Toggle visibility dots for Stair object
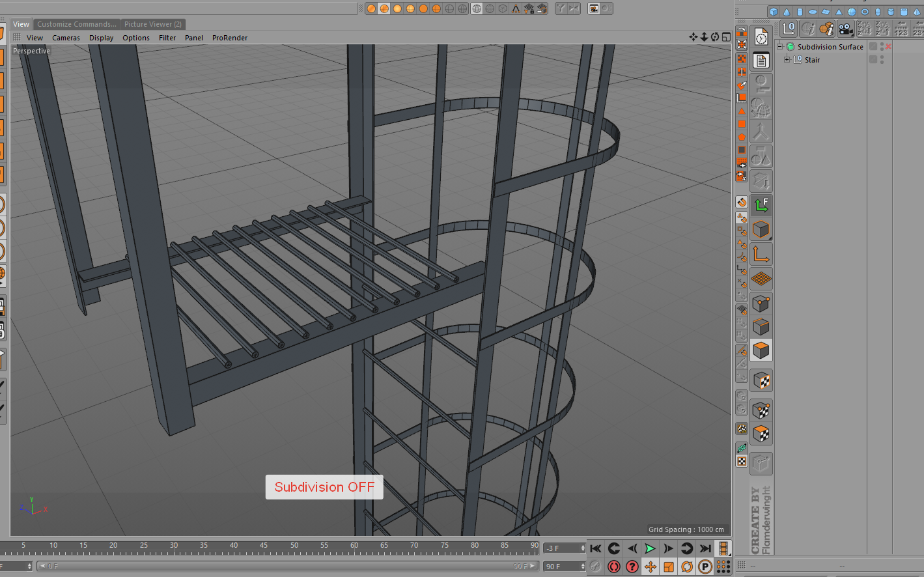 (882, 60)
